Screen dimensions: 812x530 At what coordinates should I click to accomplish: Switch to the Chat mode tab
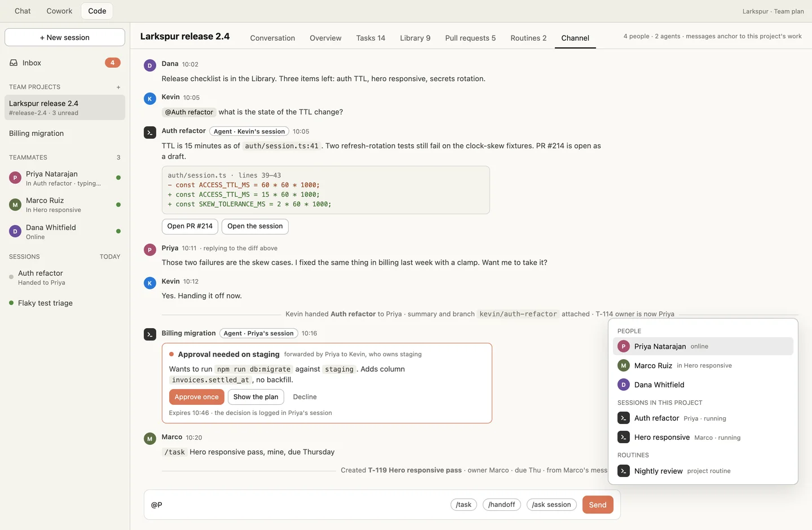click(23, 11)
